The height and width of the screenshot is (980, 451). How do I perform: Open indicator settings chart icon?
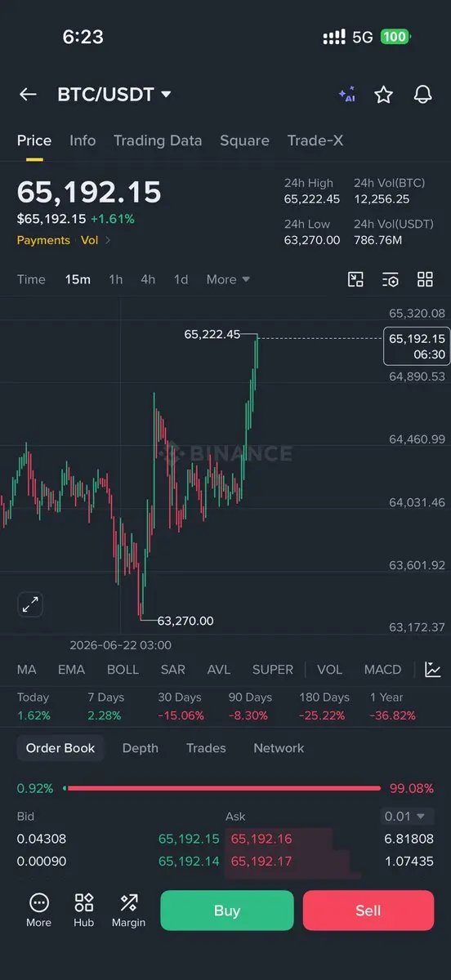click(433, 670)
